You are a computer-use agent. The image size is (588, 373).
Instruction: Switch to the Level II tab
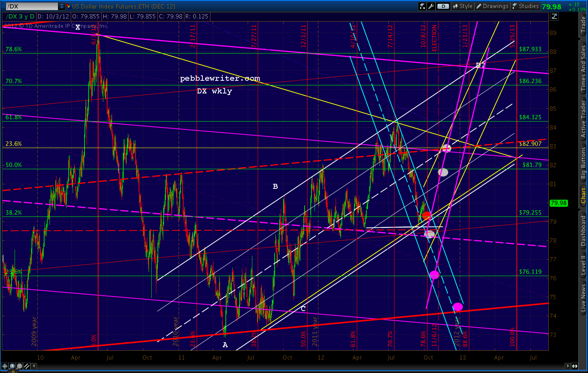(x=583, y=264)
